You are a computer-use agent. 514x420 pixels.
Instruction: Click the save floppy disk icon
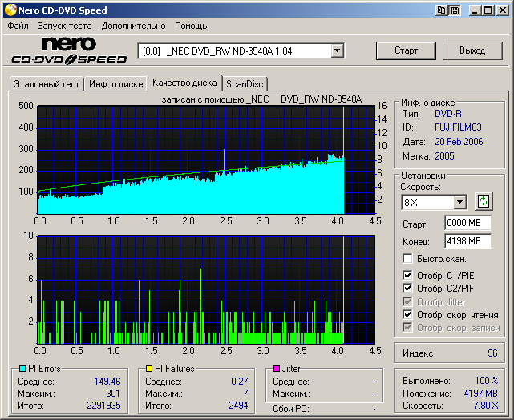pos(455,10)
